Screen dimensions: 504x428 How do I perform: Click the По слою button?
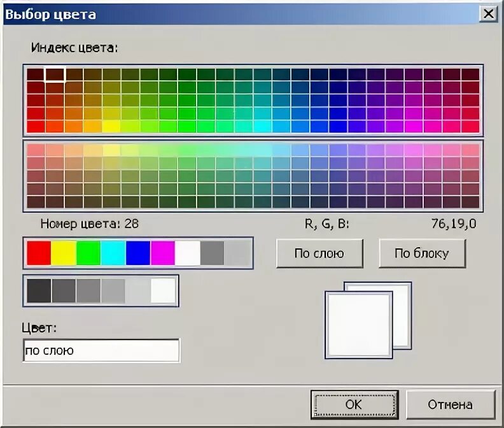point(319,253)
